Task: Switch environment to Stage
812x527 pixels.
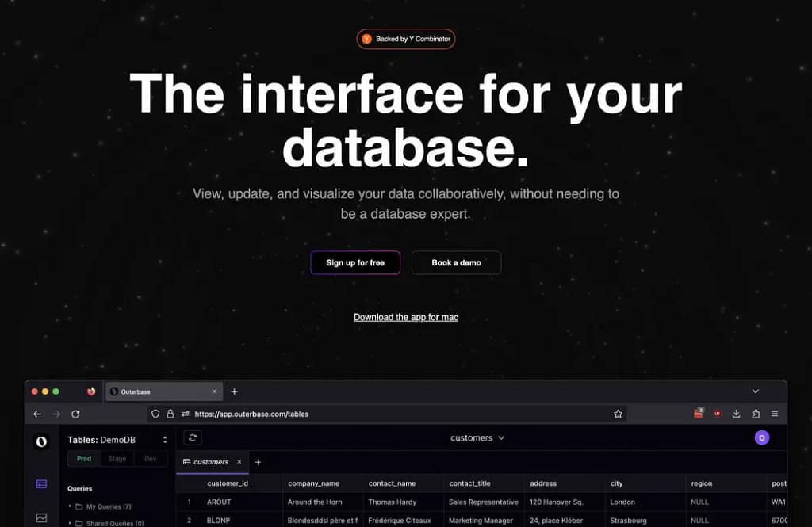Action: (117, 459)
